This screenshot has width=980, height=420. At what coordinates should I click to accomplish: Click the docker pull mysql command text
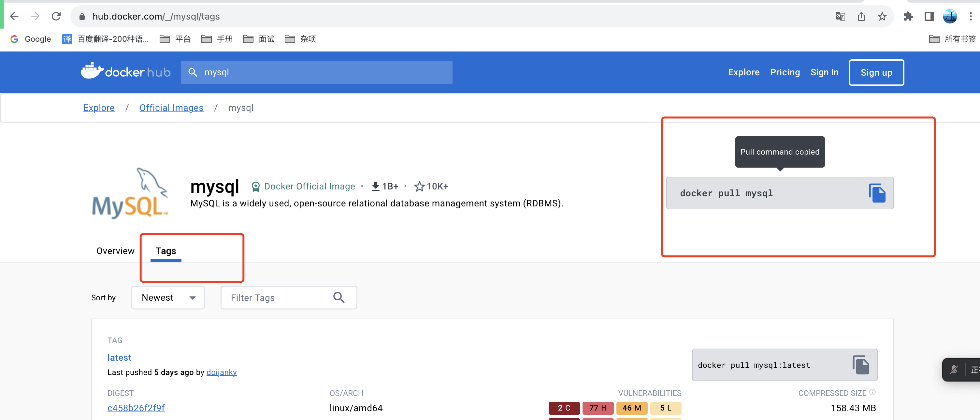pyautogui.click(x=726, y=193)
